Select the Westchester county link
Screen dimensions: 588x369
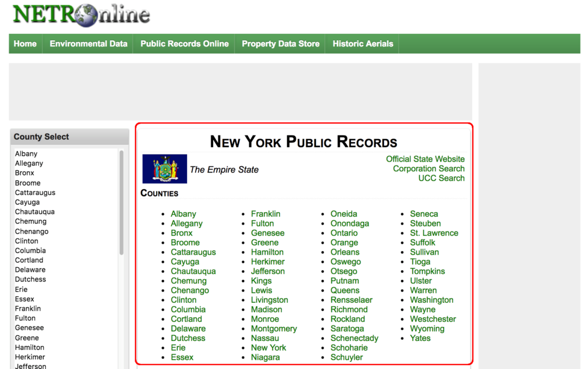point(433,319)
